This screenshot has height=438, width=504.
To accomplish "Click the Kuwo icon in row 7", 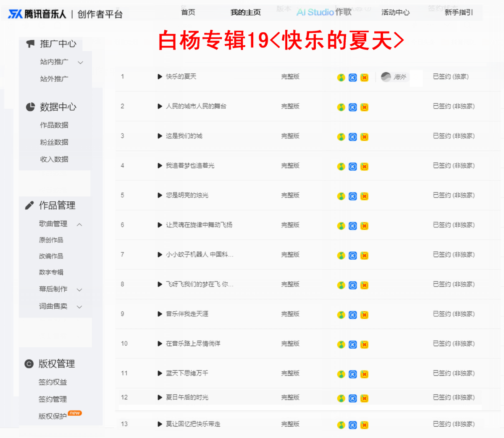I will tap(365, 255).
